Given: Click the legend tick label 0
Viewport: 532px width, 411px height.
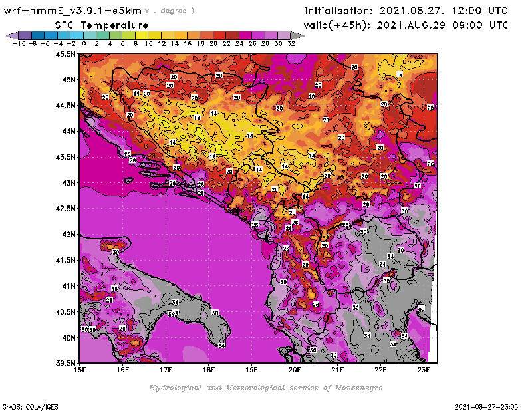Looking at the screenshot, I should 84,43.
